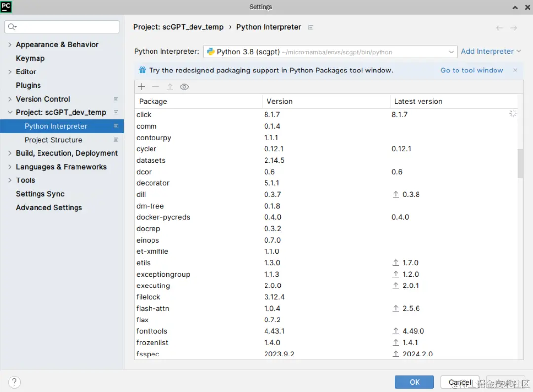Click the Package column header
The height and width of the screenshot is (392, 533).
198,101
